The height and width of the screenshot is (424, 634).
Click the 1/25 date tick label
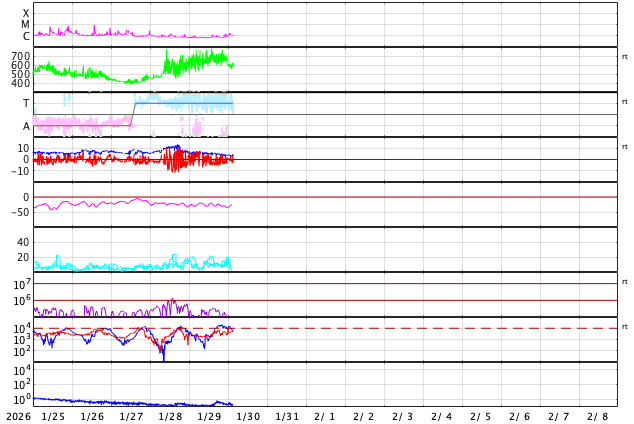point(53,416)
